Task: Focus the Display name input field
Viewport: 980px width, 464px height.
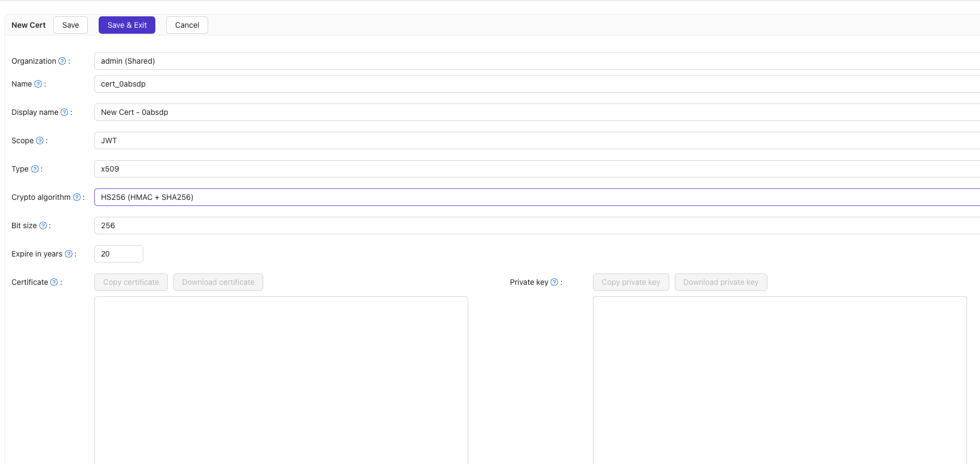Action: click(537, 112)
